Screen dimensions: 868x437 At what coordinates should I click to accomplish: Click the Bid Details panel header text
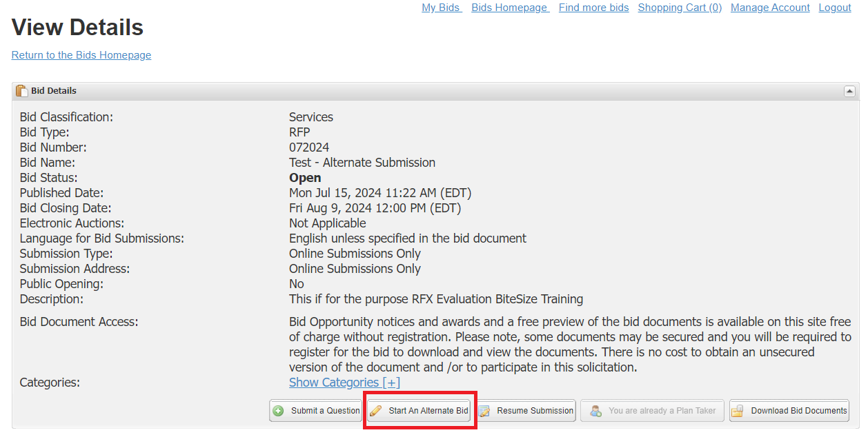pos(54,91)
